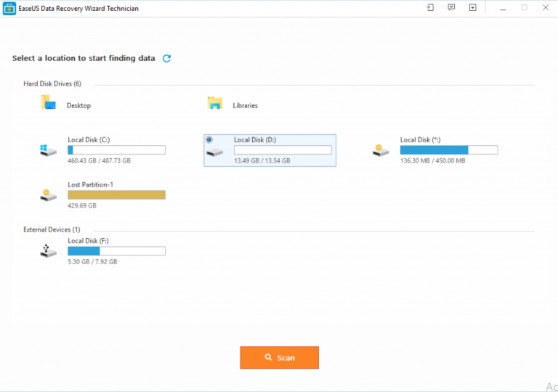Open the feedback chat icon in title bar

point(451,7)
